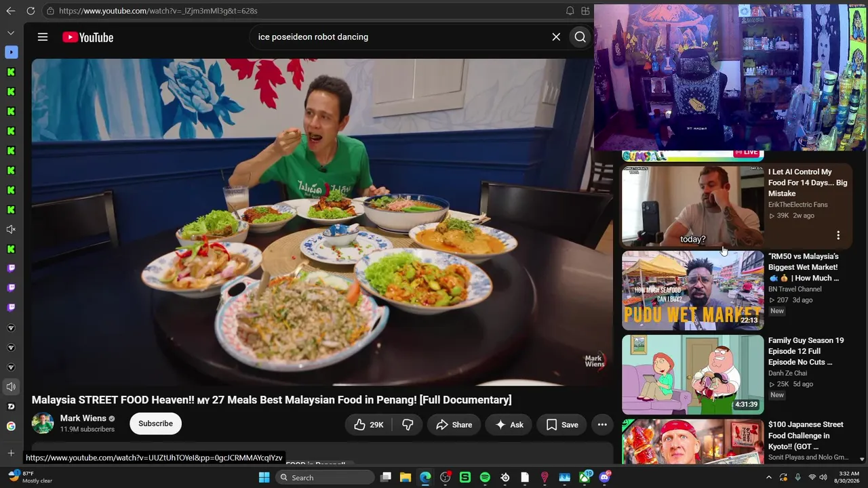Open the Family Guy Season 19 thumbnail

click(692, 375)
